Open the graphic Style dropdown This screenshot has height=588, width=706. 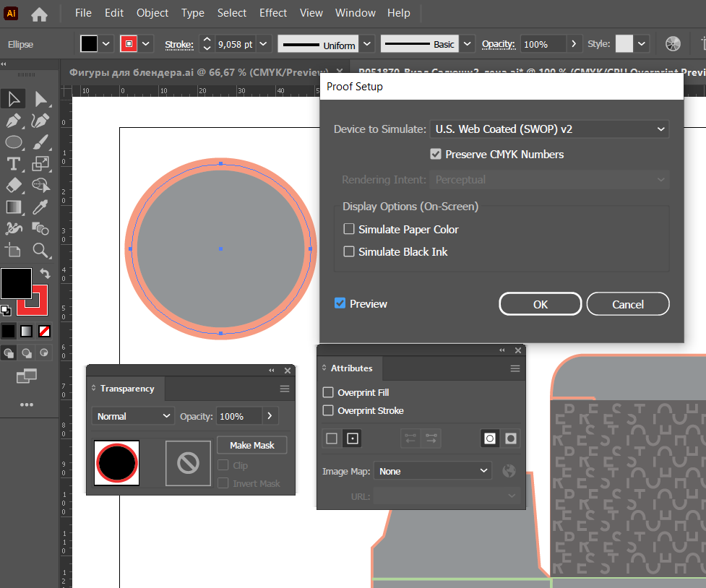642,44
